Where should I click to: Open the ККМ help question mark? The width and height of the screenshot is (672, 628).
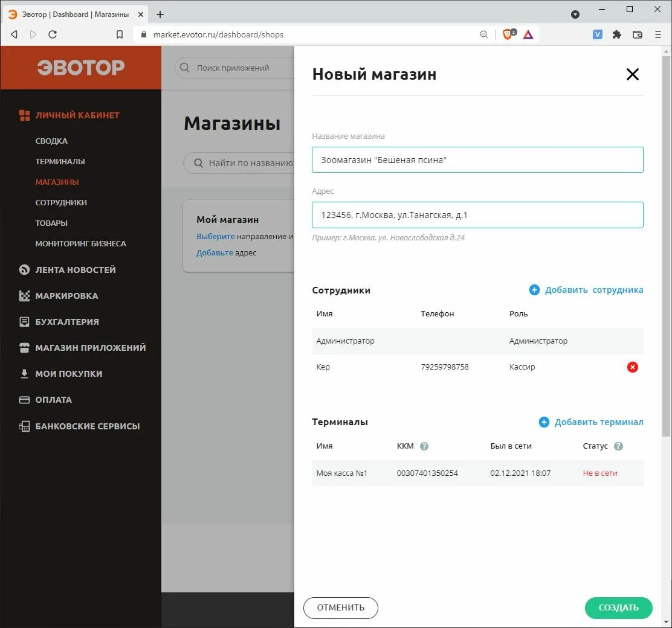424,446
